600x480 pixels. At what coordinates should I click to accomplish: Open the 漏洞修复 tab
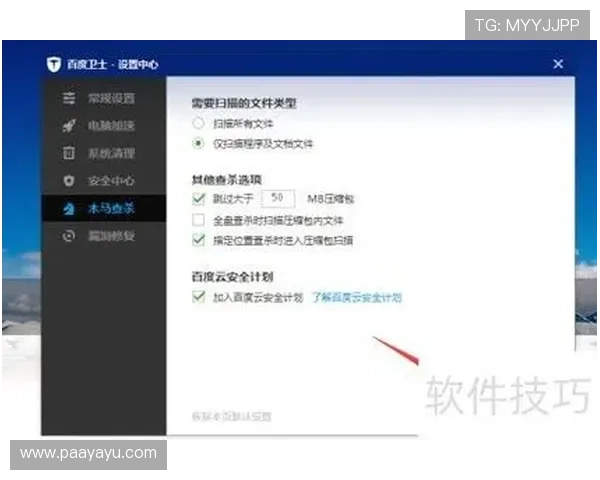[104, 236]
